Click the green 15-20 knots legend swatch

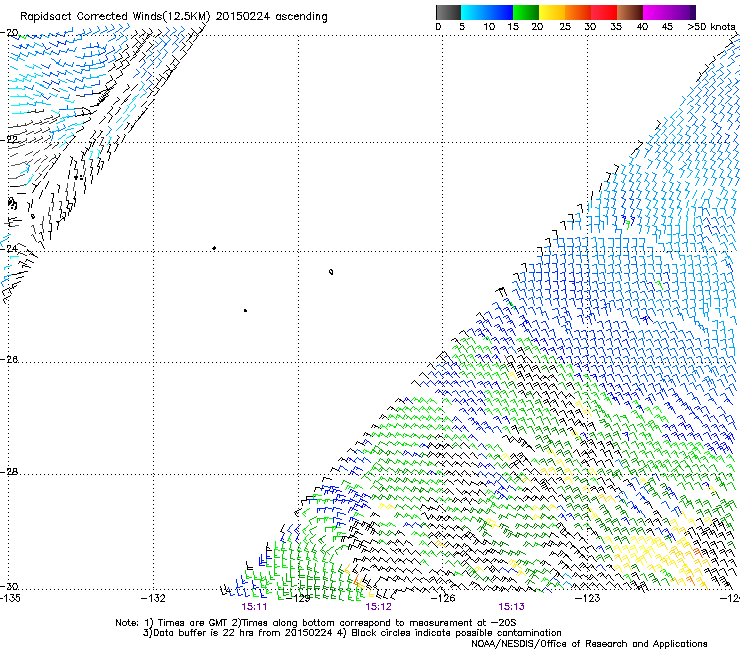526,12
